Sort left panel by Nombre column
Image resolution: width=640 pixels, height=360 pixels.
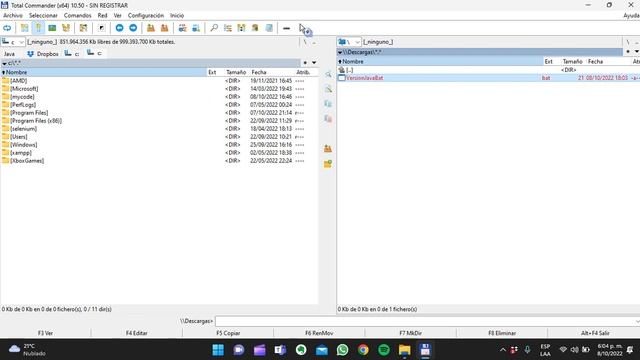click(104, 72)
